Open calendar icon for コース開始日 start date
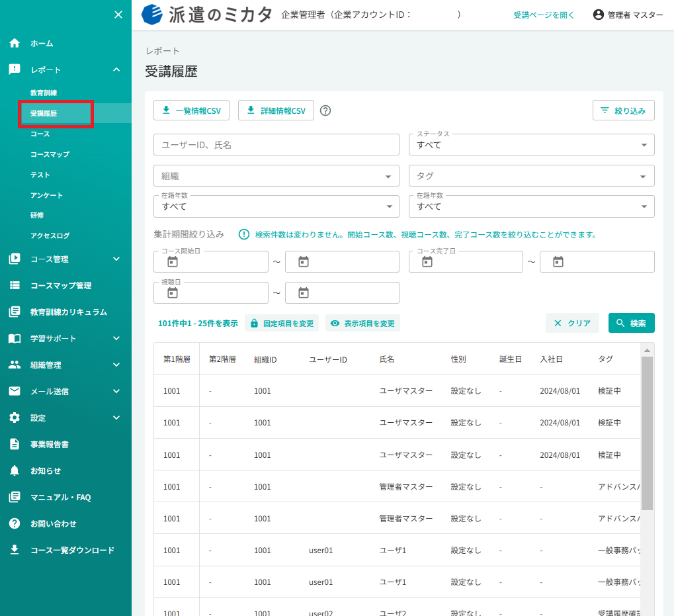 click(173, 261)
